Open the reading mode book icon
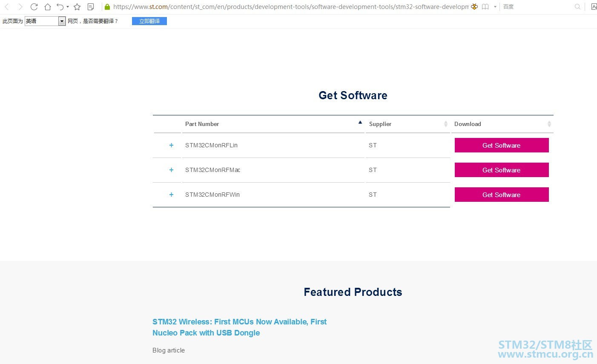Image resolution: width=597 pixels, height=364 pixels. [485, 7]
